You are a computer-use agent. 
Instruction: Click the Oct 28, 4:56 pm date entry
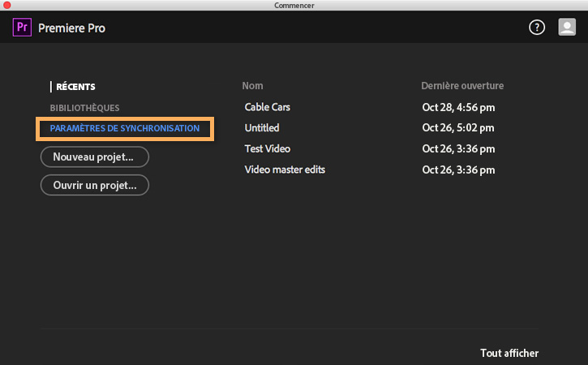[x=458, y=107]
